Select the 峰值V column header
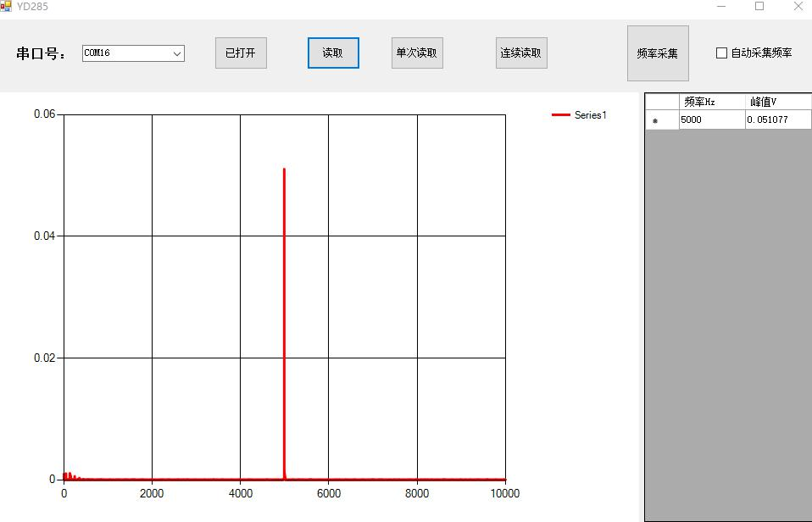812x522 pixels. pyautogui.click(x=778, y=102)
